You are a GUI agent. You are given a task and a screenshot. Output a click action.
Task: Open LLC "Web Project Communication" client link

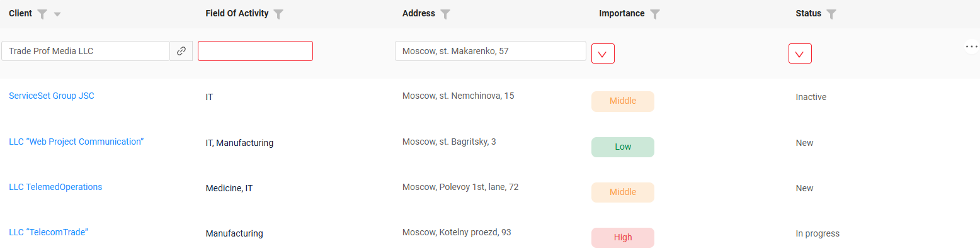click(x=76, y=142)
